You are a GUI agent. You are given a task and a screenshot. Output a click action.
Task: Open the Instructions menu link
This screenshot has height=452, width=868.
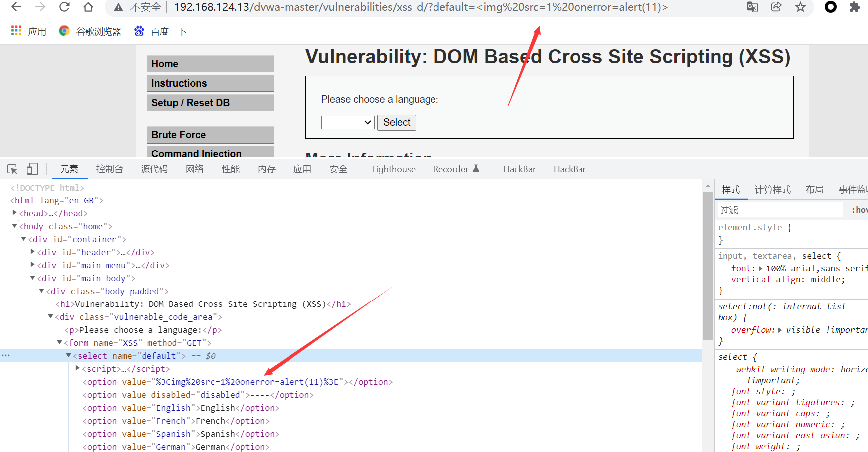210,83
